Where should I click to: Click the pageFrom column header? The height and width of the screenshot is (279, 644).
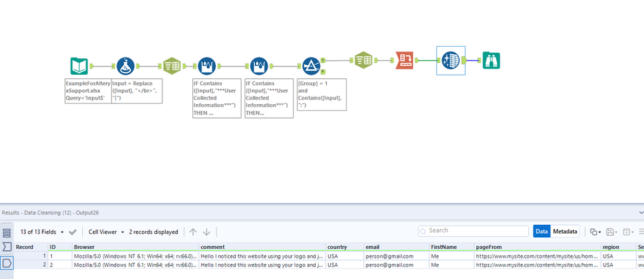[x=538, y=247]
